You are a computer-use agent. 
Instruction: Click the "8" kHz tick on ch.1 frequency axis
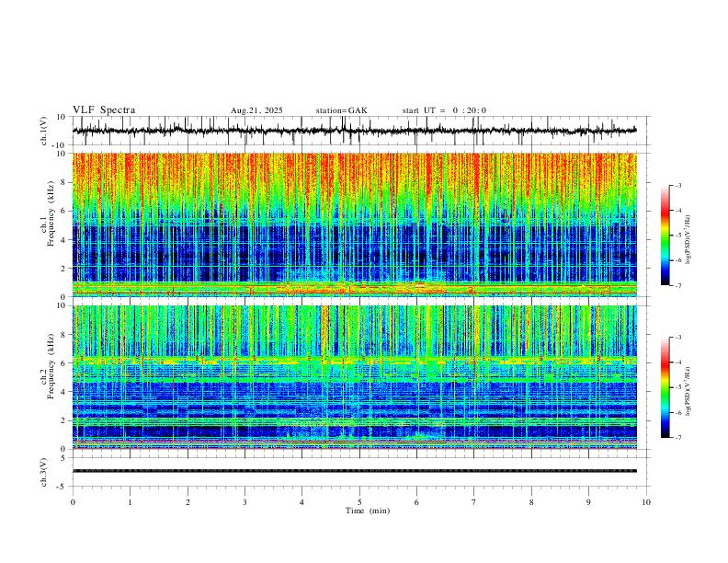pyautogui.click(x=64, y=182)
